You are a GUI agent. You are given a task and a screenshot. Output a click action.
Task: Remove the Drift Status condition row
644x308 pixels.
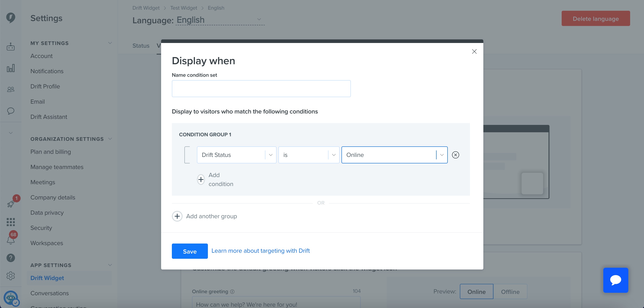tap(456, 155)
